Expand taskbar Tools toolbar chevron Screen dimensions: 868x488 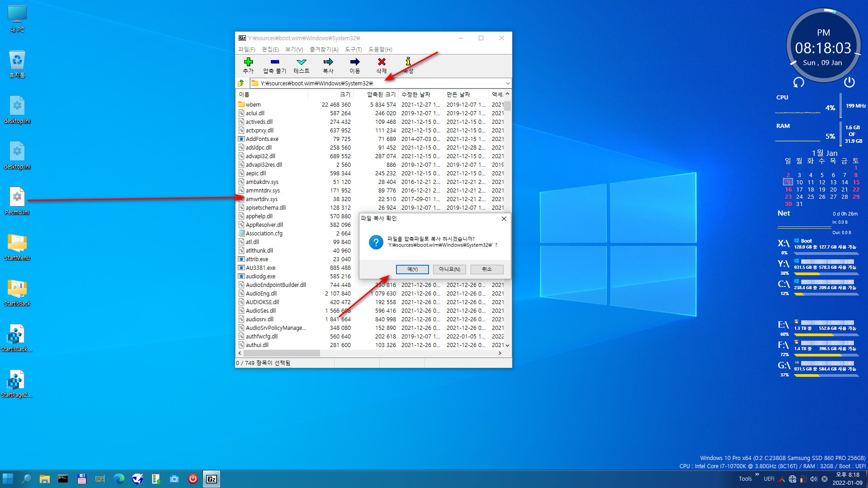pos(757,474)
